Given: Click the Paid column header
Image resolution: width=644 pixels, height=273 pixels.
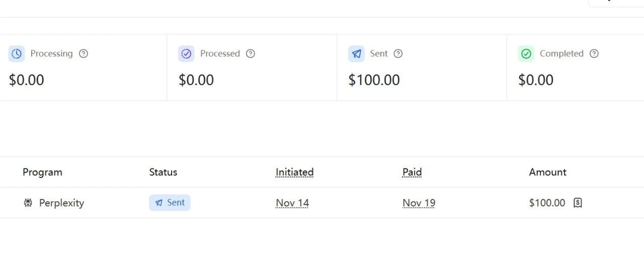Looking at the screenshot, I should point(412,172).
